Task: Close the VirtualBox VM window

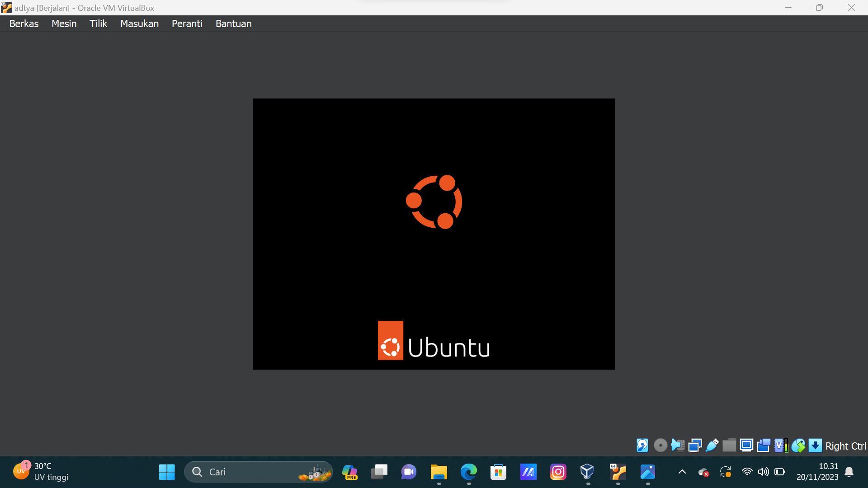Action: [851, 8]
